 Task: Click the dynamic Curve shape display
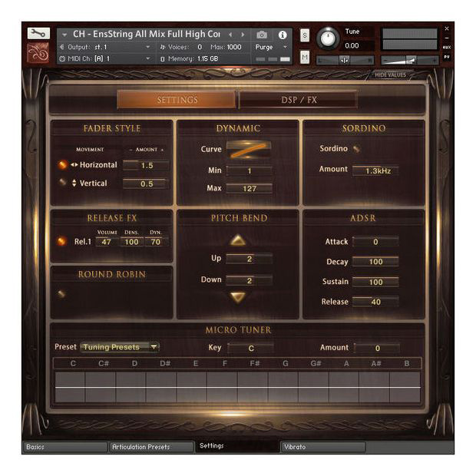click(x=248, y=150)
